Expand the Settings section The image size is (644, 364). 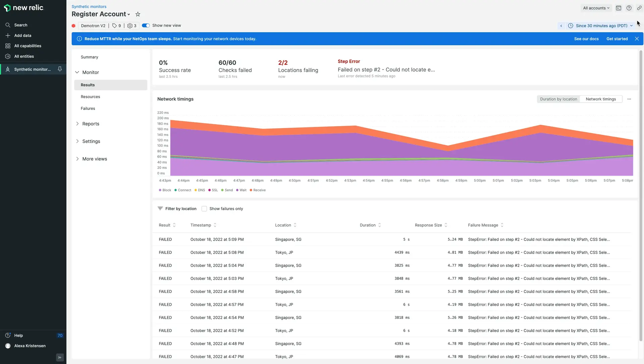(91, 141)
